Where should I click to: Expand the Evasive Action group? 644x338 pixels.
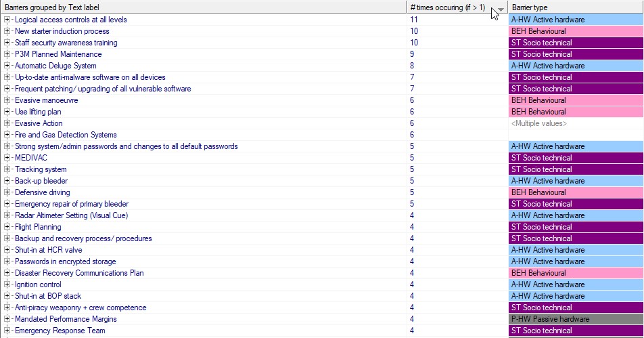(7, 123)
